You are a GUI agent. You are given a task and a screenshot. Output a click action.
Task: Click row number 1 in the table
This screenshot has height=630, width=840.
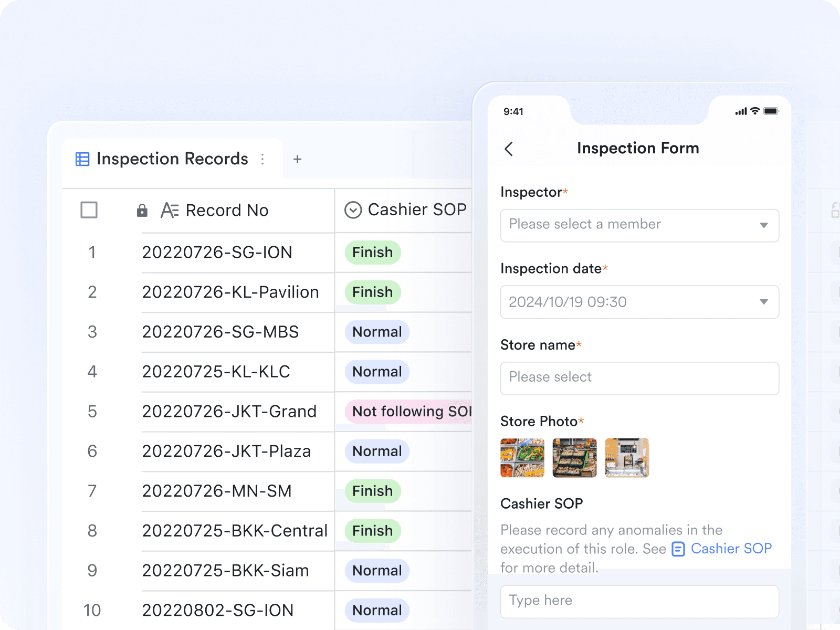[92, 253]
